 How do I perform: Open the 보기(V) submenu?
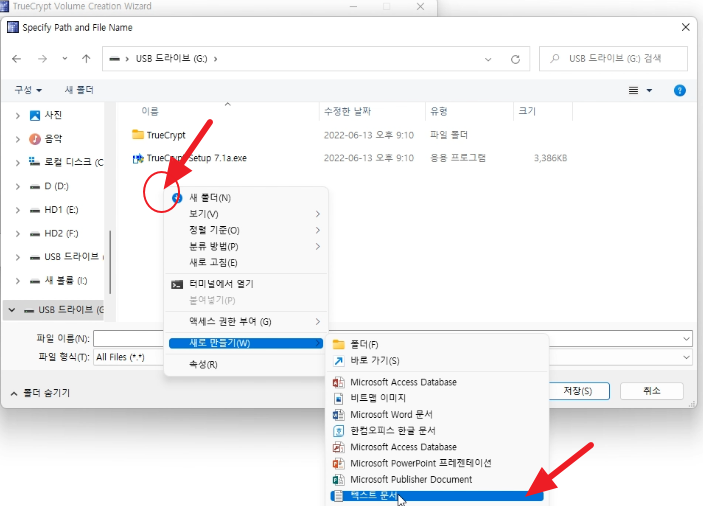246,214
